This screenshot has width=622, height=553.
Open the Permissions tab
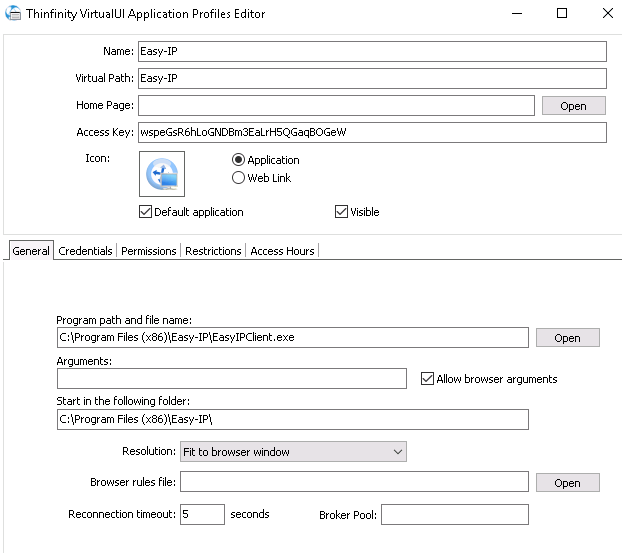149,251
